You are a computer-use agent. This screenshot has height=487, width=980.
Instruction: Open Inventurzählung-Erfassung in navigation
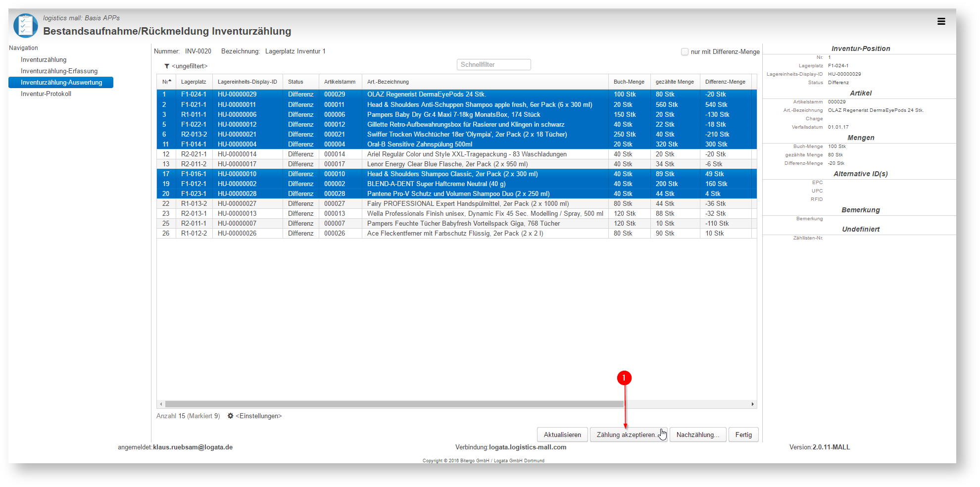tap(59, 71)
